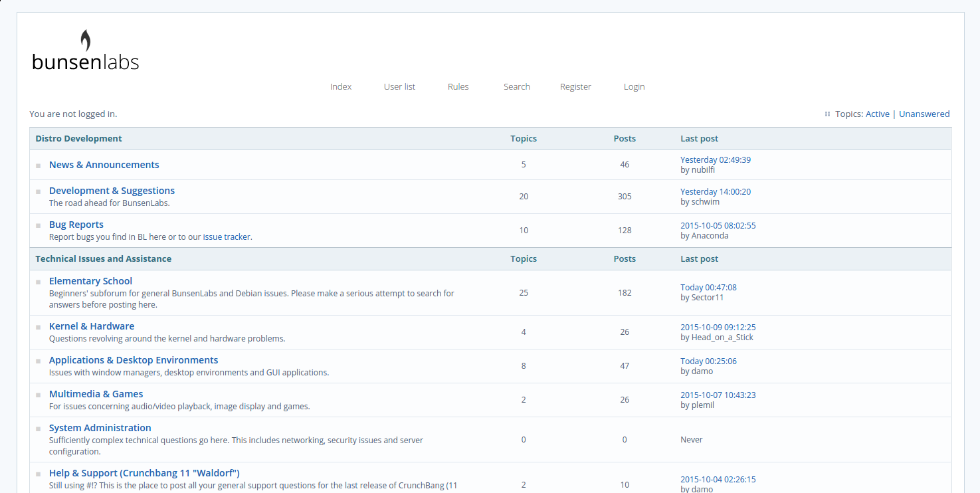Click the small icon before Topics: Active
Image resolution: width=980 pixels, height=493 pixels.
click(x=827, y=114)
